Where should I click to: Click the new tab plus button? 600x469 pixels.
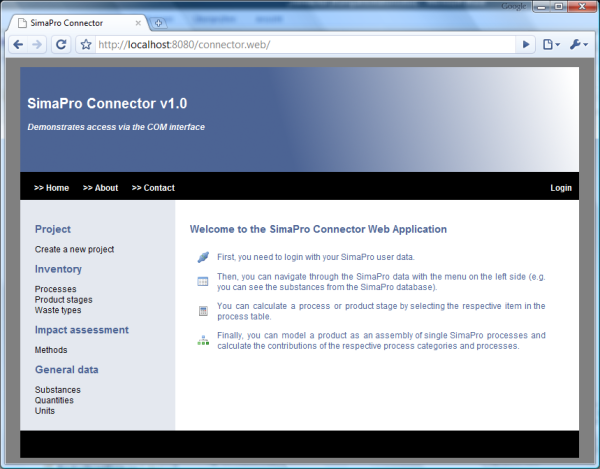pyautogui.click(x=160, y=22)
